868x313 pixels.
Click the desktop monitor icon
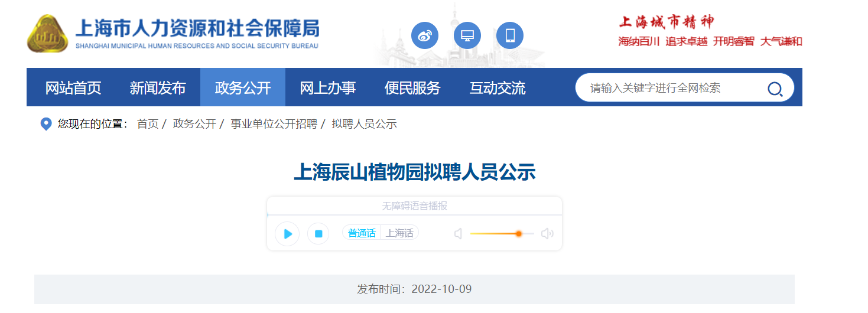467,35
